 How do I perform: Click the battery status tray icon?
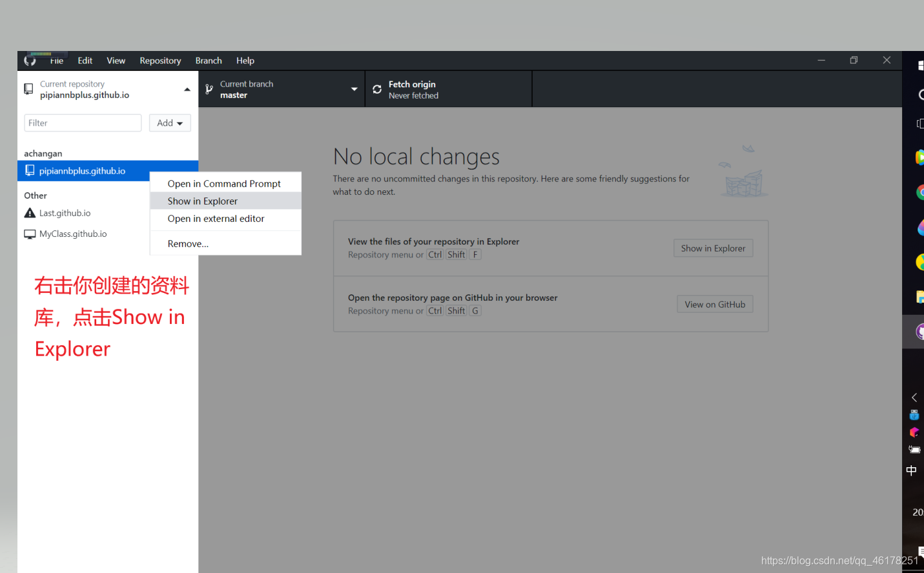coord(914,449)
